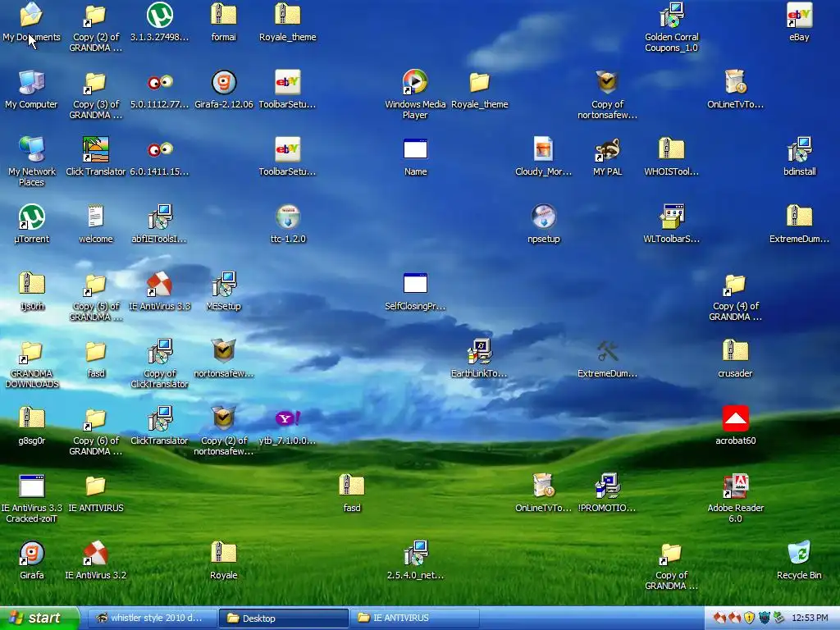This screenshot has height=630, width=840.
Task: Open Copy (3) of GRANDMA folder shortcut
Action: 95,94
